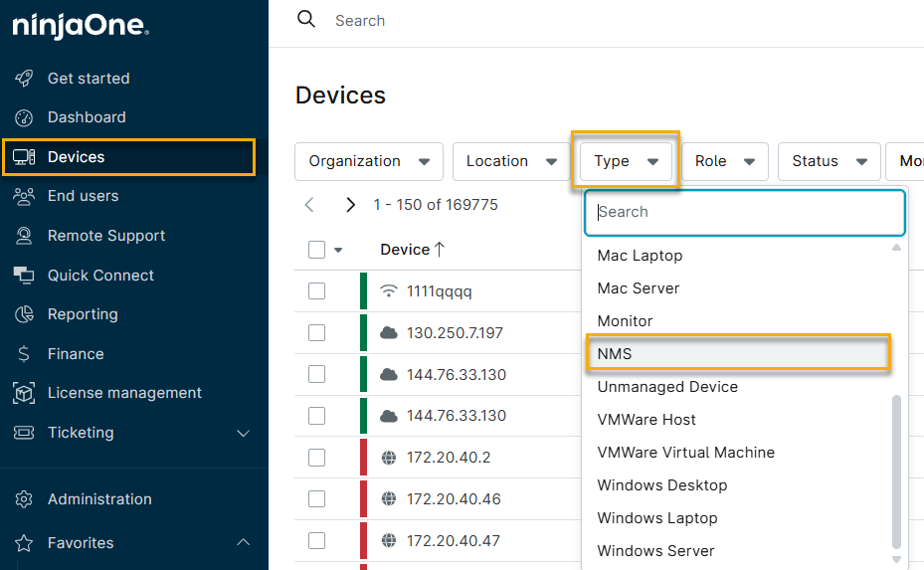Click the Devices monitor icon in sidebar

(24, 157)
